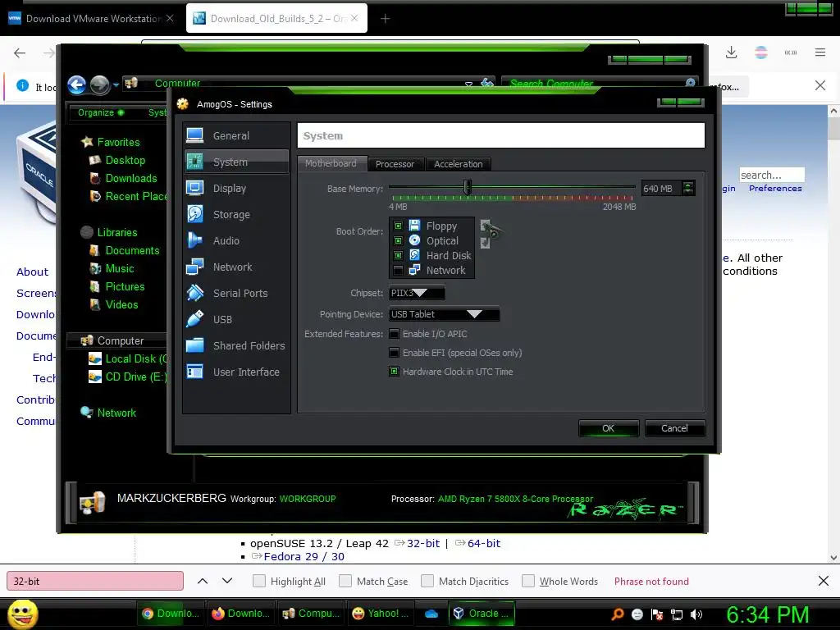This screenshot has height=630, width=840.
Task: Click orange search icon in system tray
Action: [617, 614]
